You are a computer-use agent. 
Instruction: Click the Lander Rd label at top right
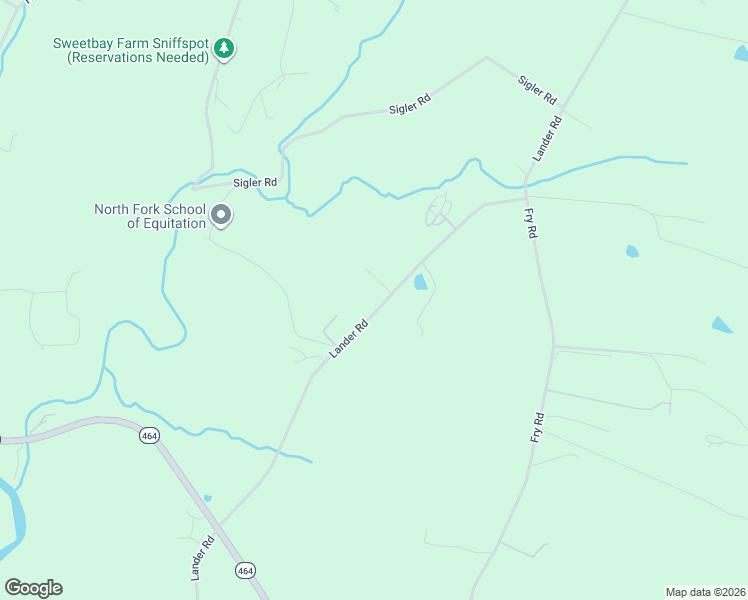click(x=547, y=139)
